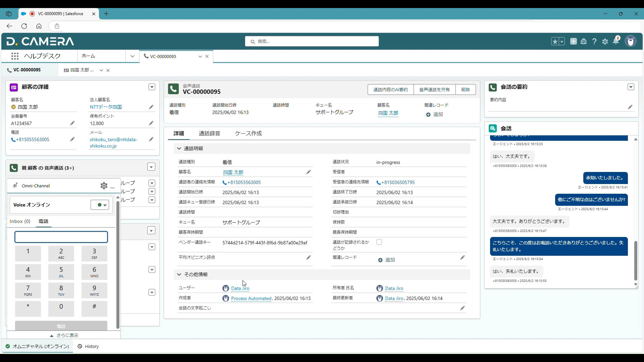The height and width of the screenshot is (362, 644).
Task: Open the ホーム tab dropdown arrow
Action: pos(132,56)
